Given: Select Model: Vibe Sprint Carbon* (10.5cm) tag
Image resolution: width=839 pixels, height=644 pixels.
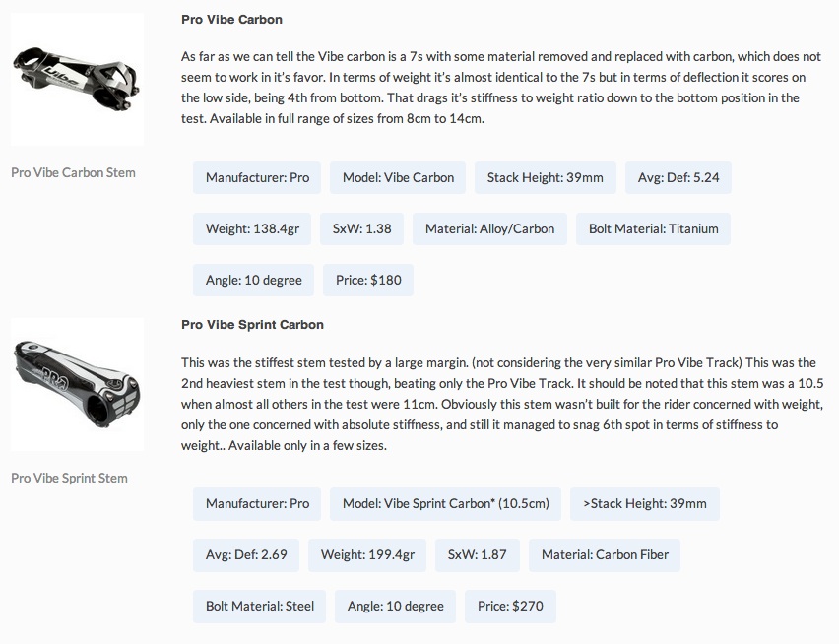Looking at the screenshot, I should [x=445, y=503].
